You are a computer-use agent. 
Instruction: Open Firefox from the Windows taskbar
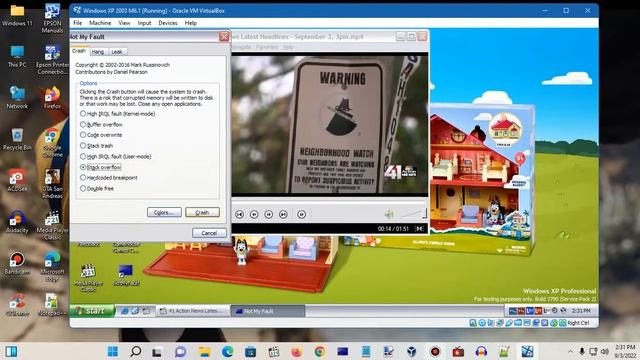click(x=297, y=351)
